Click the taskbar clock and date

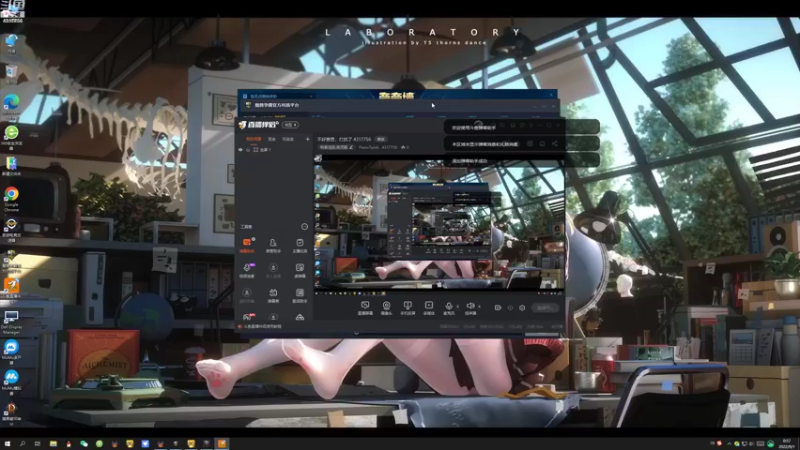point(787,443)
